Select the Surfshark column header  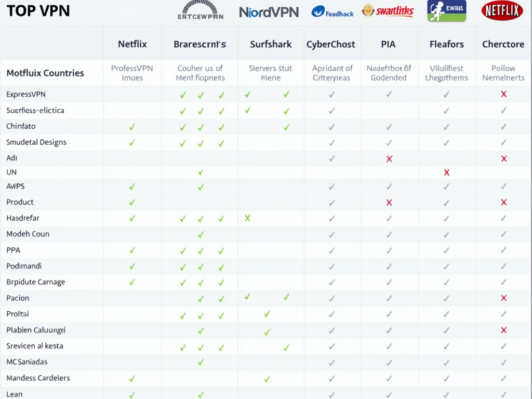click(x=271, y=44)
